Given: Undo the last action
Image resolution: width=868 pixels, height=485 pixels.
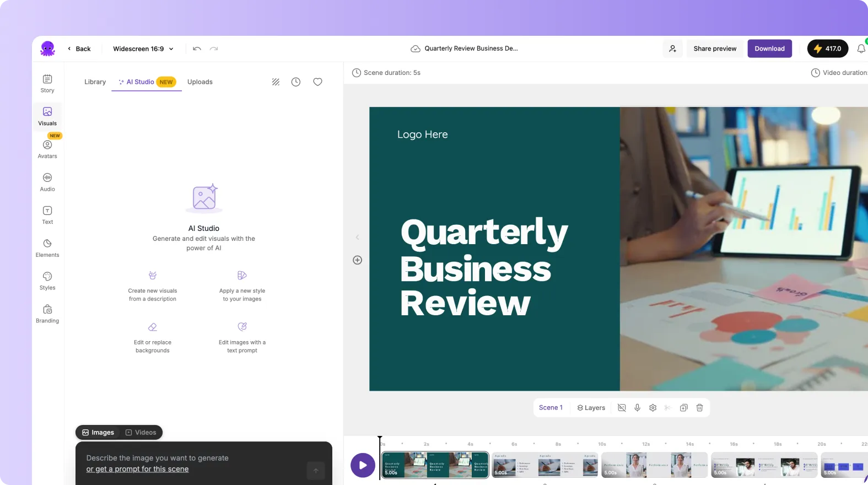Looking at the screenshot, I should click(197, 48).
